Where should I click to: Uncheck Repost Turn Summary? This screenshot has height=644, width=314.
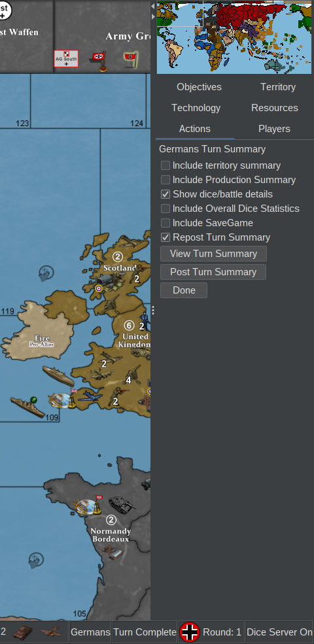[166, 237]
